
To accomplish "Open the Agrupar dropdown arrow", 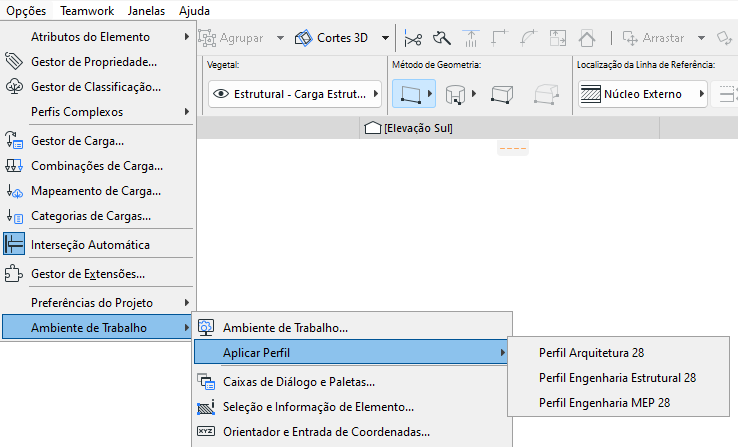I will pos(280,38).
